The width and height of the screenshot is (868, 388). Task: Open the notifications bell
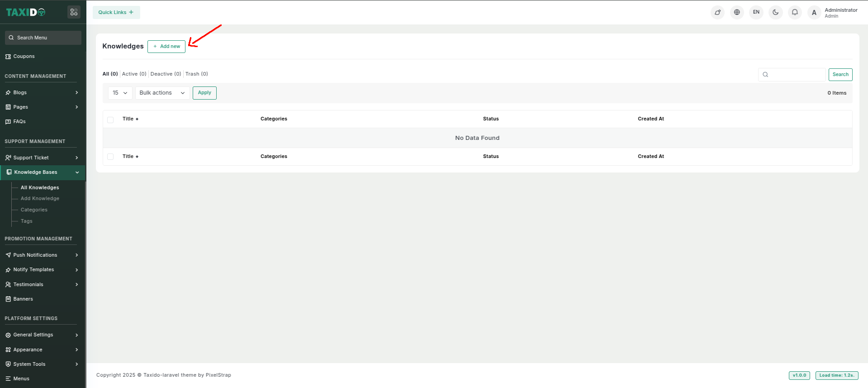pyautogui.click(x=795, y=12)
